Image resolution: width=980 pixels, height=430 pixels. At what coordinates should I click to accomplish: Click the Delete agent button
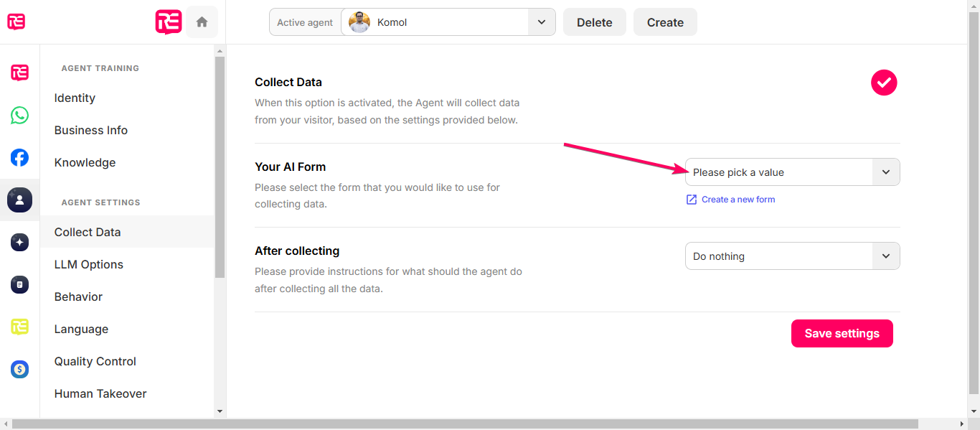click(x=594, y=22)
